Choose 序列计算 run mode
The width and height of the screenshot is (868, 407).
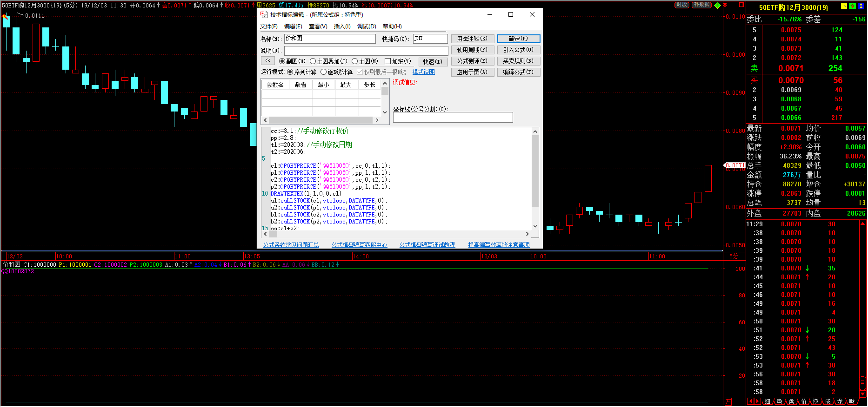(290, 72)
